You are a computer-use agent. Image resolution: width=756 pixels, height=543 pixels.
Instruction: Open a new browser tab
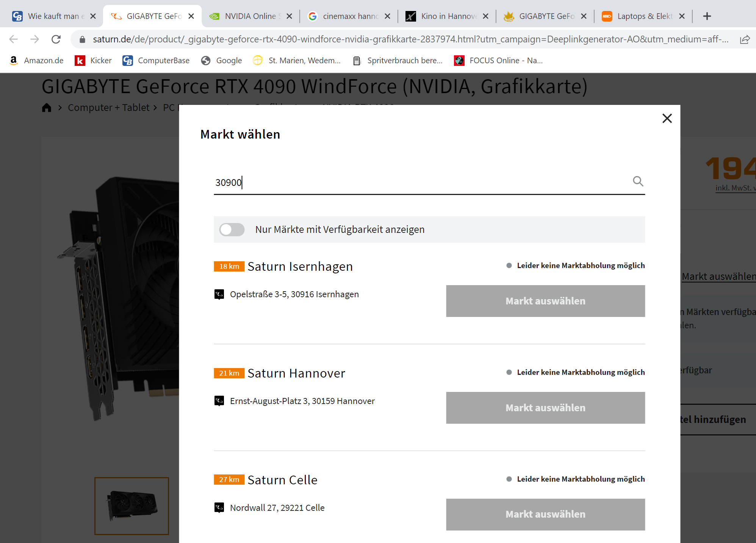(707, 16)
